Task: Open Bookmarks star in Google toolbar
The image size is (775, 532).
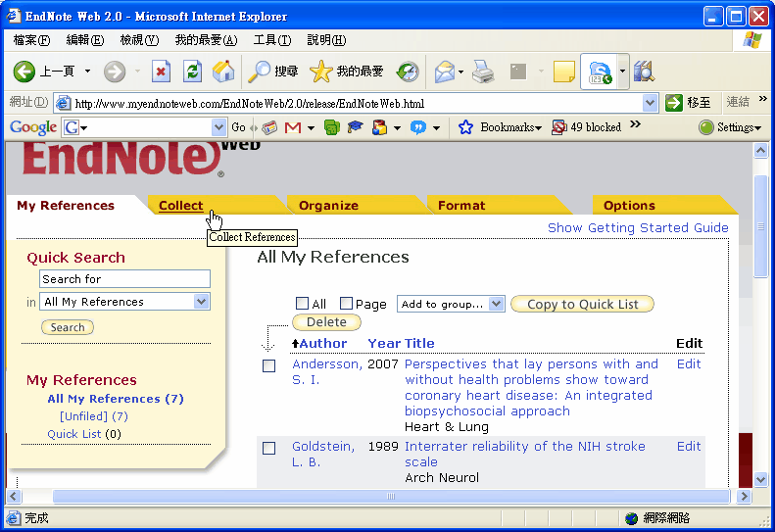Action: click(x=466, y=127)
